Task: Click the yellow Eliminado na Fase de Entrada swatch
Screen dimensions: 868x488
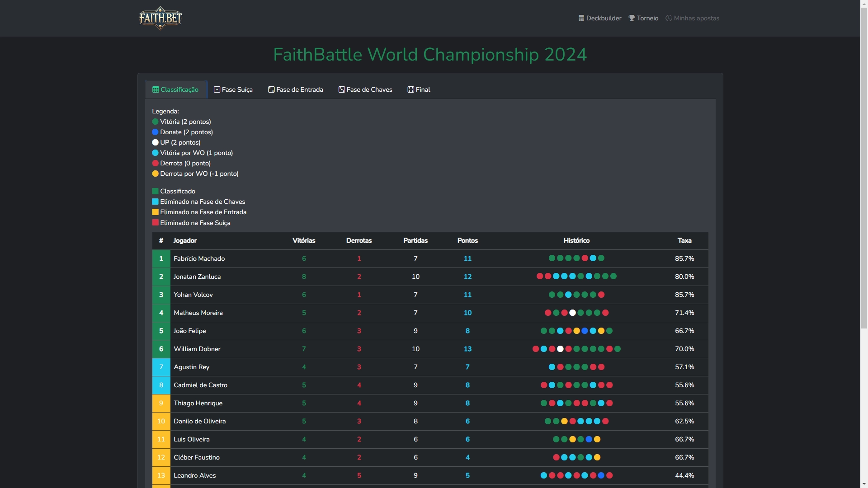Action: 155,212
